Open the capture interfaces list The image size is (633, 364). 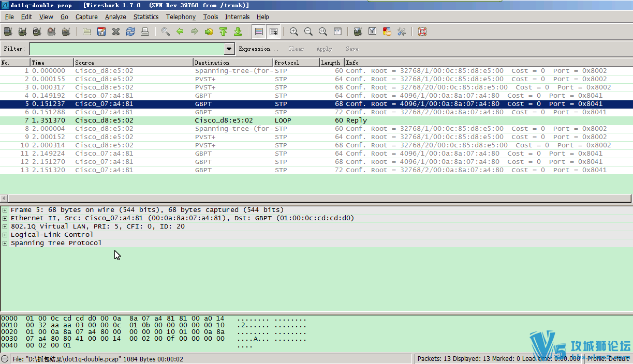pyautogui.click(x=8, y=32)
